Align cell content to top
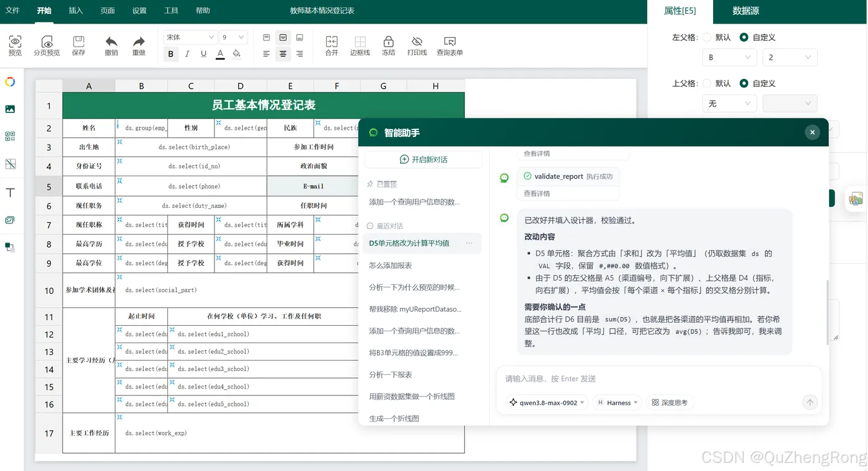Screen dimensions: 868x471 pos(267,38)
